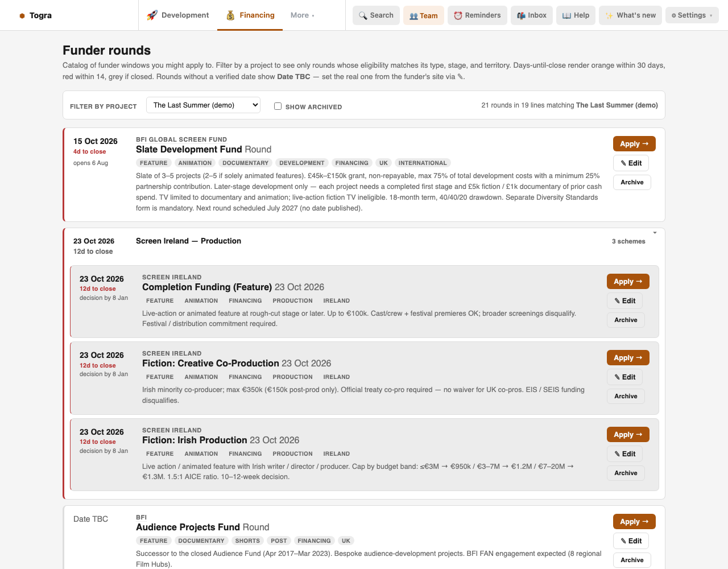Click the 'Screen Ireland — Production' group heading
The width and height of the screenshot is (728, 569).
coord(188,241)
